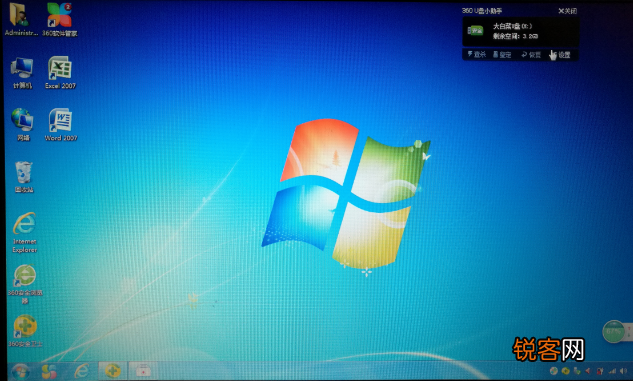Open the Windows Start menu orb

coord(20,371)
